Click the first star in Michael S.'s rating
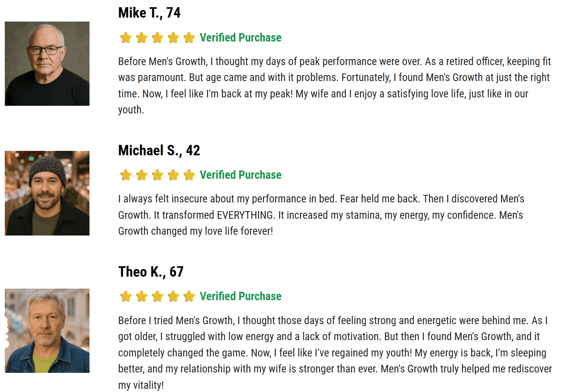 tap(126, 175)
